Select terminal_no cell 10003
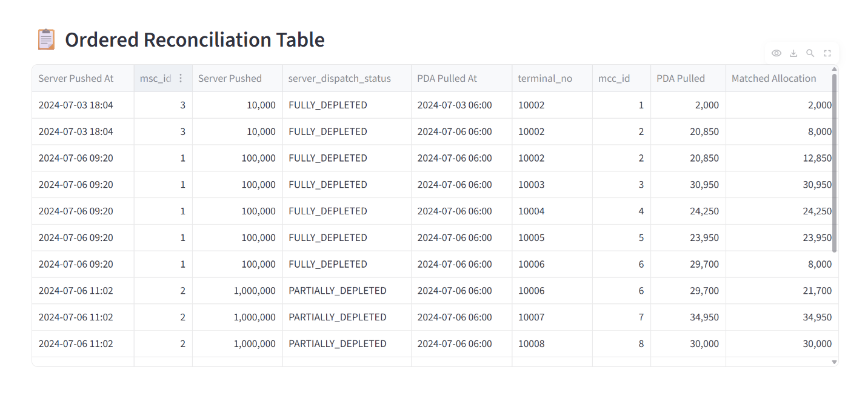868x413 pixels. (x=552, y=184)
